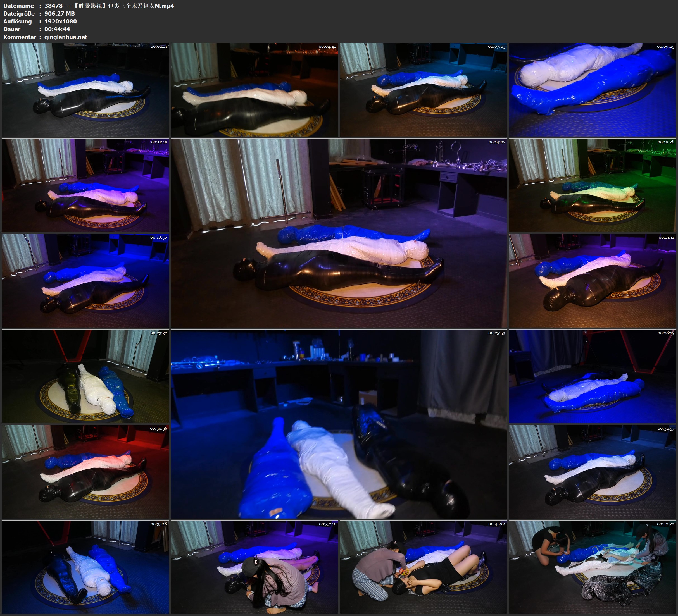Screen dimensions: 678x616
Task: Select the large frame at 00:25:53
Action: 339,424
